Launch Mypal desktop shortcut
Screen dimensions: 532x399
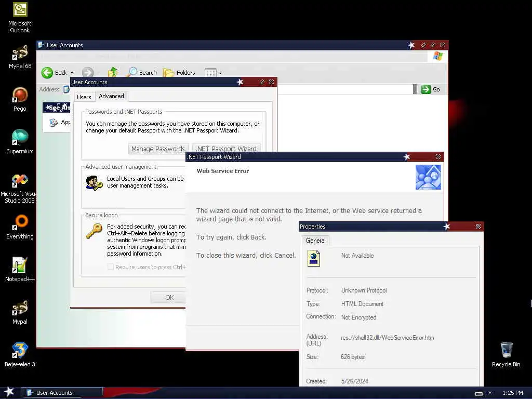20,312
